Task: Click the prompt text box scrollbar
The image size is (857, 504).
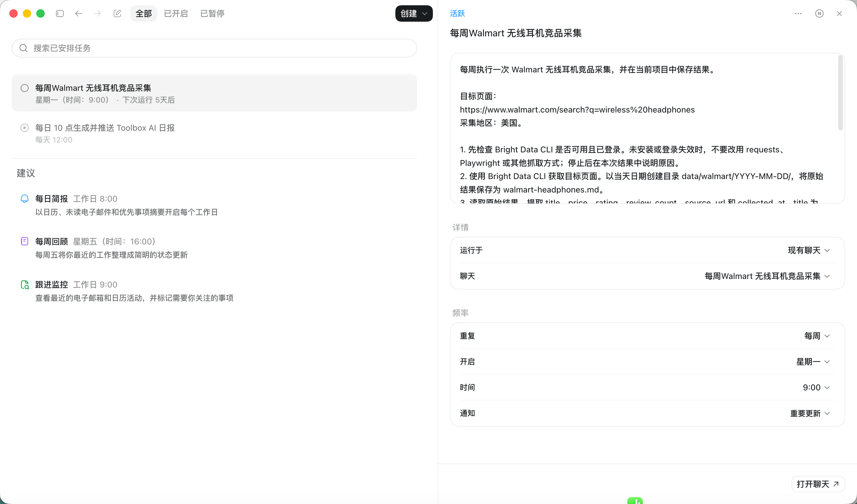Action: pyautogui.click(x=840, y=92)
